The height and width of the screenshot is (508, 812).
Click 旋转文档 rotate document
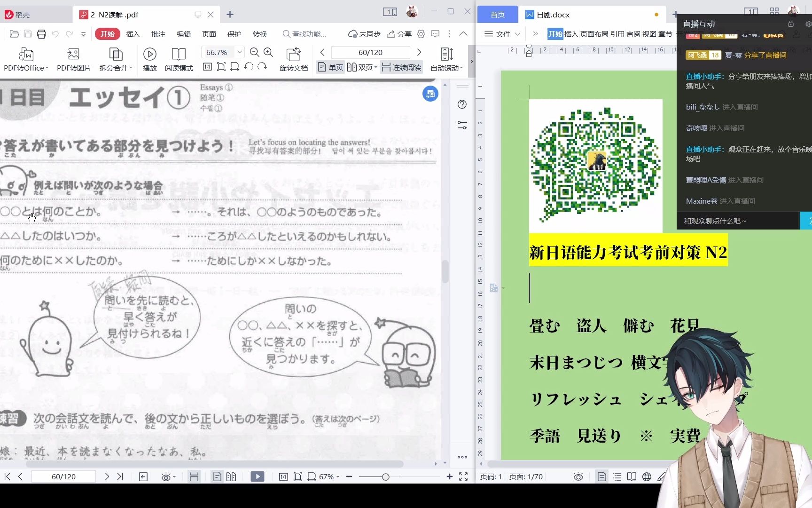pos(294,59)
